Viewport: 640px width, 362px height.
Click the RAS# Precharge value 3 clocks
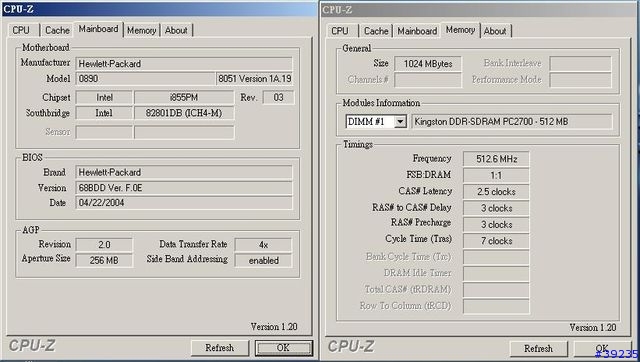[496, 224]
